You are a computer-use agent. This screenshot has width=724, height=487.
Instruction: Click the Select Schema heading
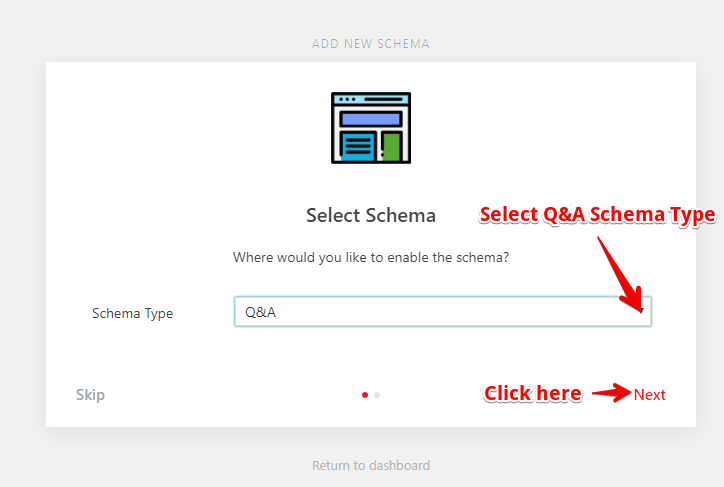click(x=371, y=216)
